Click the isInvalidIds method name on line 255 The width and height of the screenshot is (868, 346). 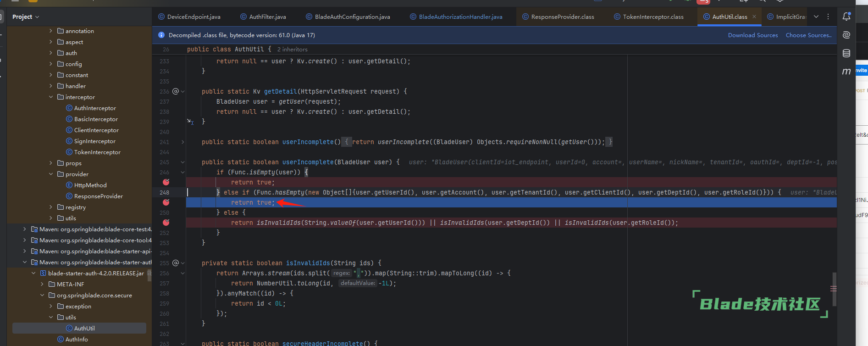pos(308,263)
